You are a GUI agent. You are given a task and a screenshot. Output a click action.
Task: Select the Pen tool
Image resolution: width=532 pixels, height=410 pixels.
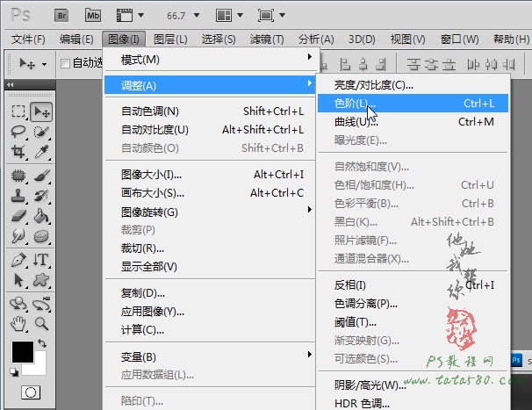(x=18, y=260)
